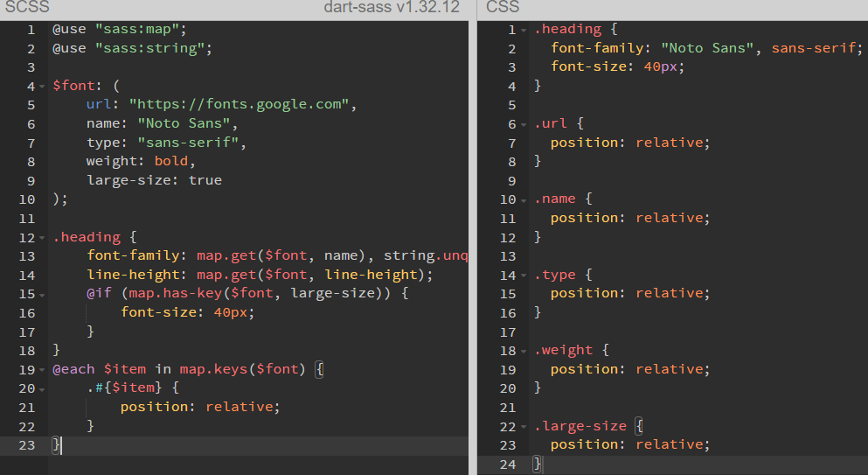
Task: Click the .#{$item} interpolated selector
Action: click(124, 388)
